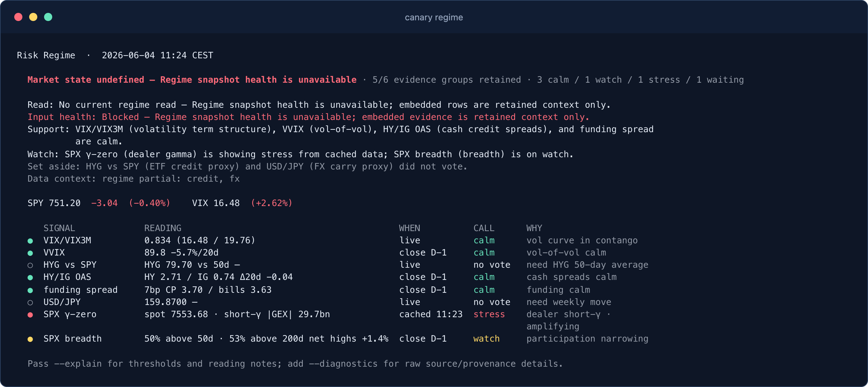Click 'participation narrowing' reason

coord(587,339)
